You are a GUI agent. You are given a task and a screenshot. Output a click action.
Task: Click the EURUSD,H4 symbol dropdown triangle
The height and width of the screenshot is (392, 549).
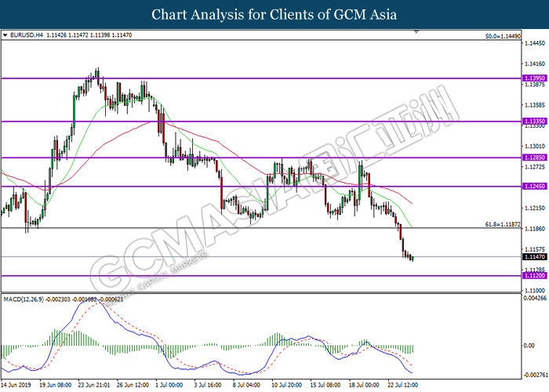[5, 35]
